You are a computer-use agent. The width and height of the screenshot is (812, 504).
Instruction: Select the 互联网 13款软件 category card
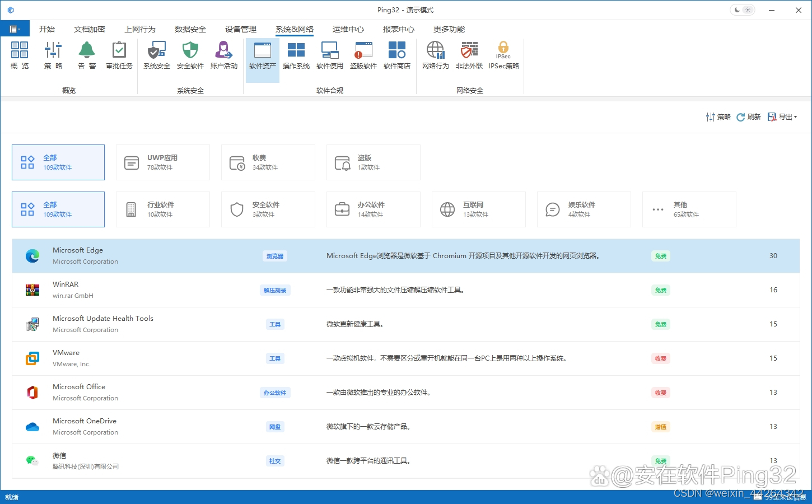pyautogui.click(x=479, y=209)
